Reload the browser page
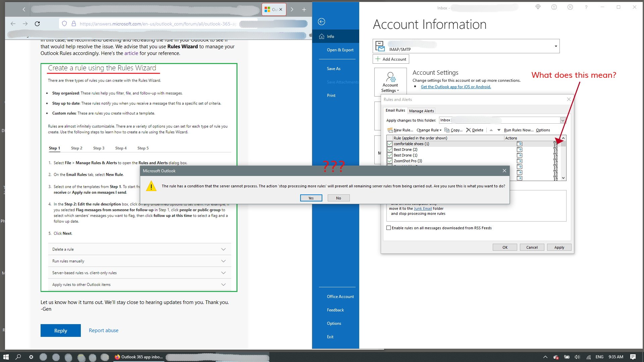The width and height of the screenshot is (644, 362). pos(37,24)
